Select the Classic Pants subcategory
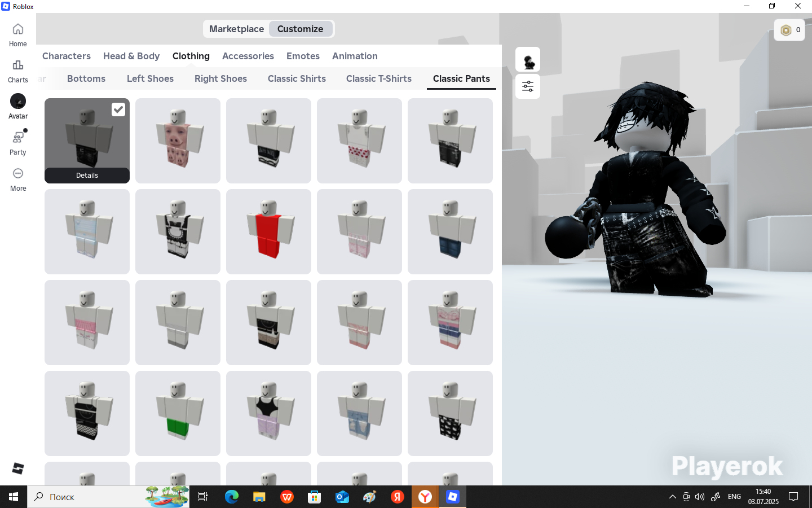 click(x=461, y=78)
